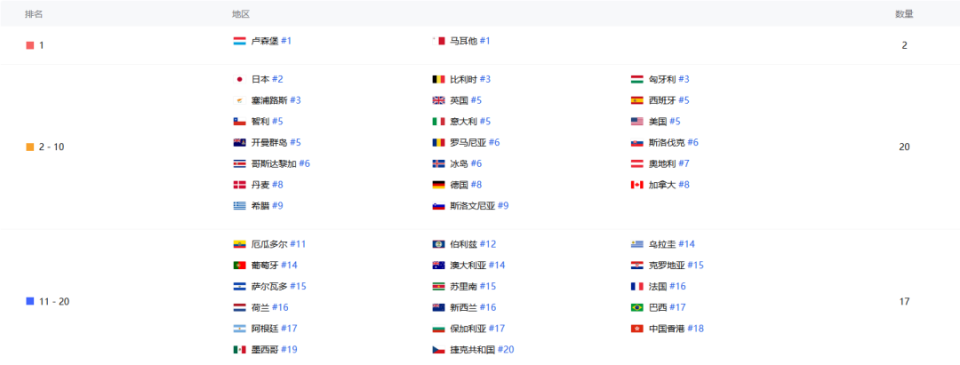
Task: Click the Romania flag beside 罗马尼亚
Action: tap(438, 143)
